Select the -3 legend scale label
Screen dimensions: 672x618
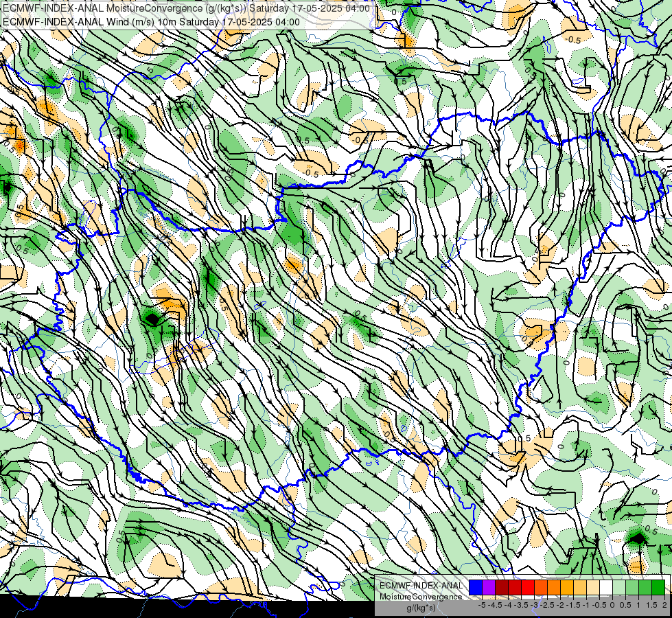[535, 605]
